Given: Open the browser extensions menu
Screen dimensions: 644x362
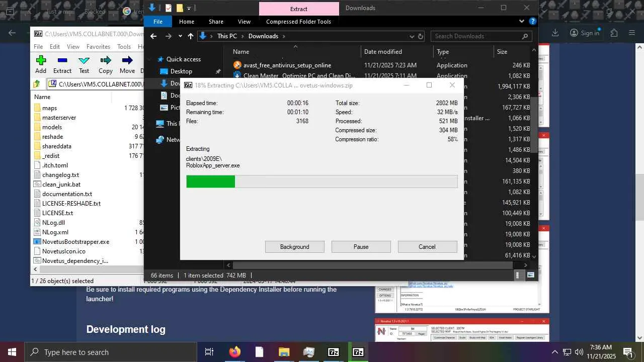Looking at the screenshot, I should pos(614,33).
